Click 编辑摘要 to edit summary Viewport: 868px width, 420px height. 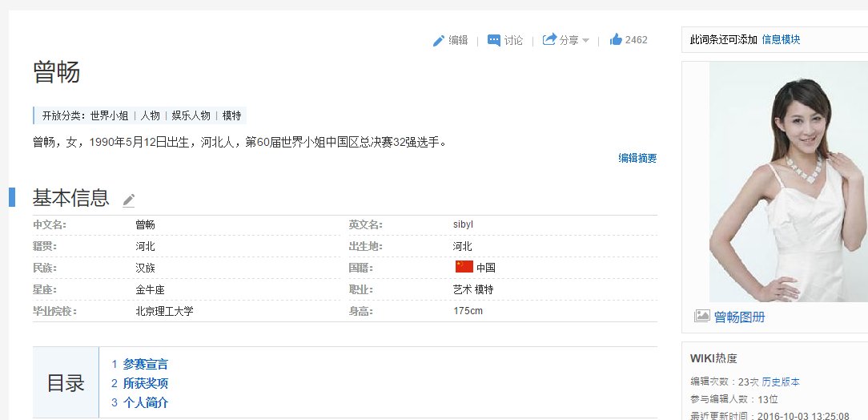coord(637,159)
